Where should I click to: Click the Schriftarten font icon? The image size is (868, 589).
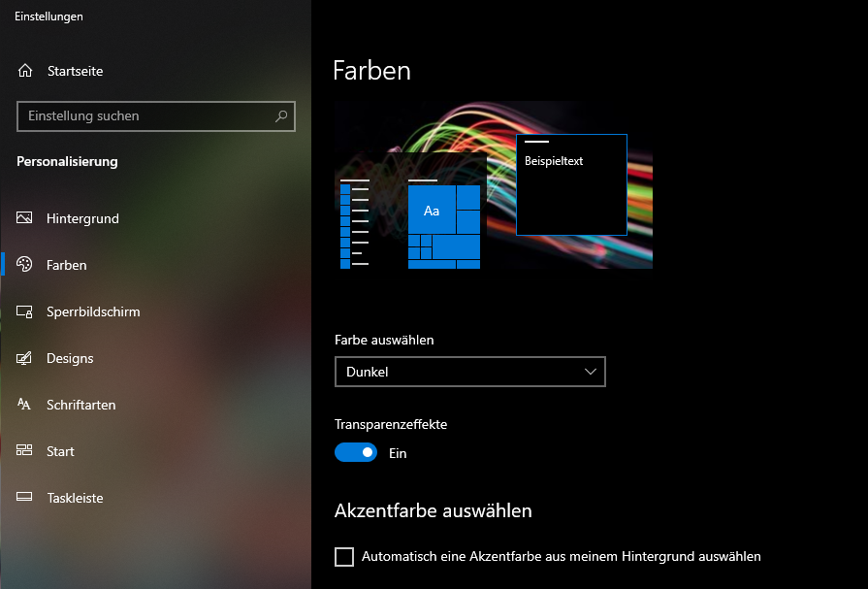click(24, 404)
